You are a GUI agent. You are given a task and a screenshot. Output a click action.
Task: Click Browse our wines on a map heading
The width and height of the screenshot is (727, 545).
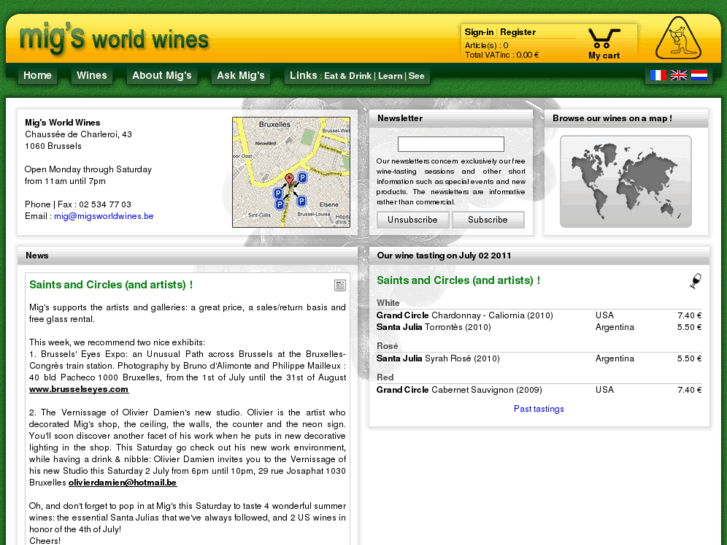click(612, 118)
